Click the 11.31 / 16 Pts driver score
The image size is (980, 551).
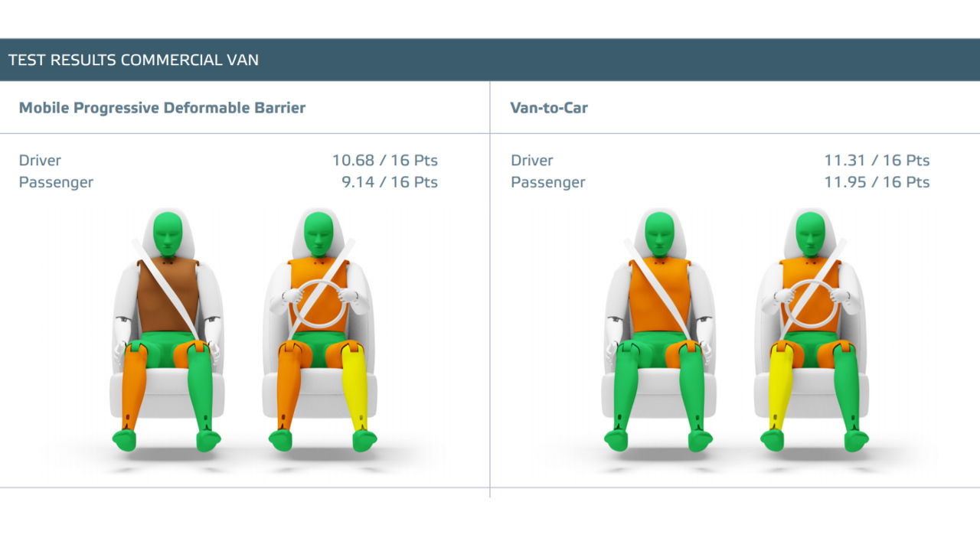pyautogui.click(x=877, y=161)
